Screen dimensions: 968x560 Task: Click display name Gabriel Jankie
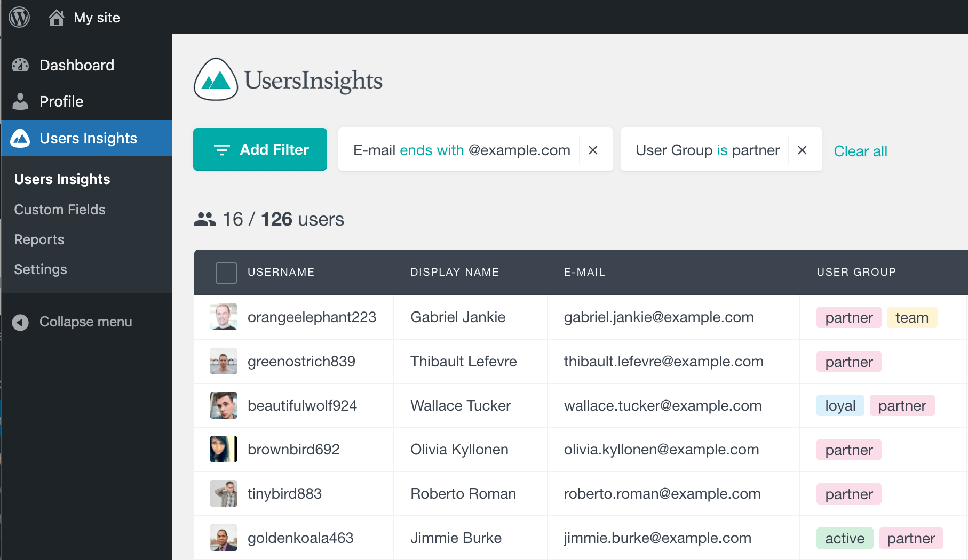tap(458, 317)
